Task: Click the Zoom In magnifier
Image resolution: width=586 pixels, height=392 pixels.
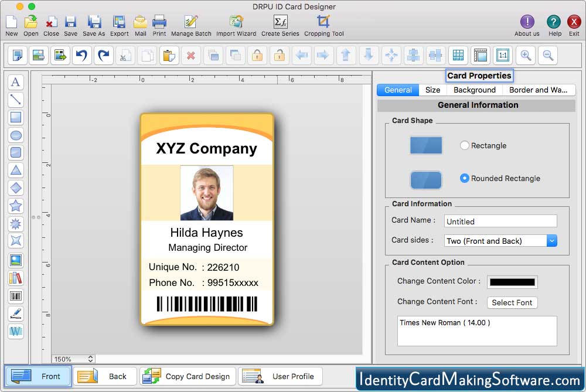Action: click(526, 55)
